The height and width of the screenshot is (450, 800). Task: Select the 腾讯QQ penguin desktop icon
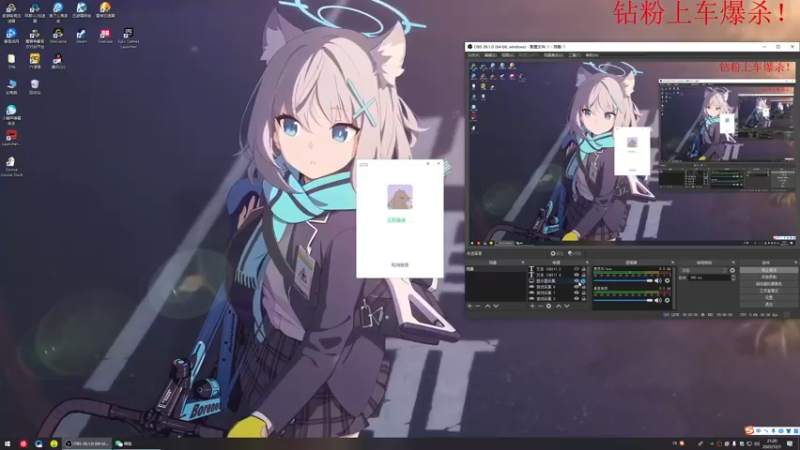(58, 61)
